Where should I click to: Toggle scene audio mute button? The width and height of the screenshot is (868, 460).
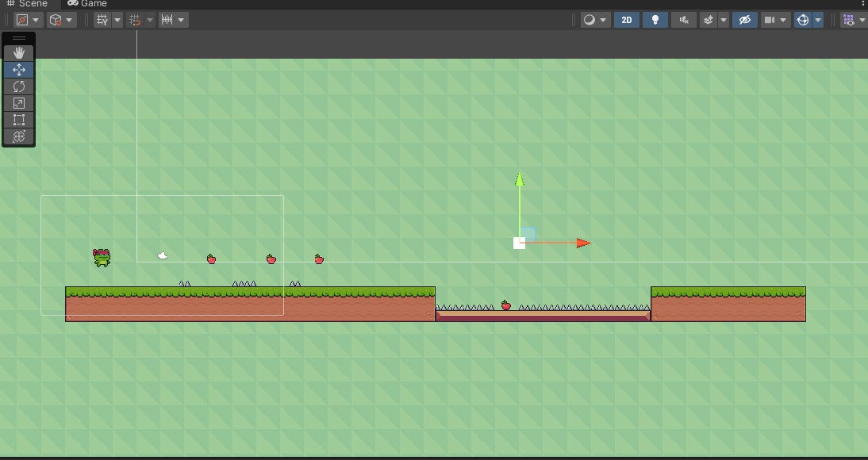coord(683,20)
